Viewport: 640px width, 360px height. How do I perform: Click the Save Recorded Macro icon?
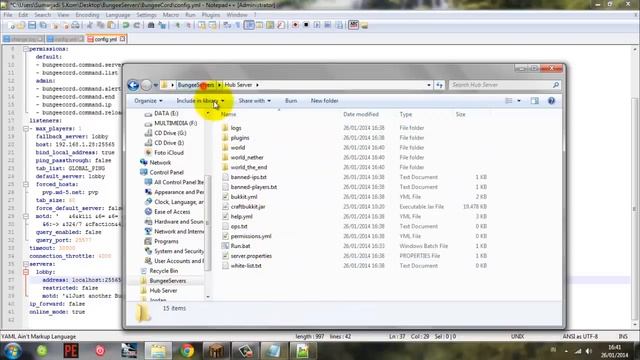coord(339,25)
